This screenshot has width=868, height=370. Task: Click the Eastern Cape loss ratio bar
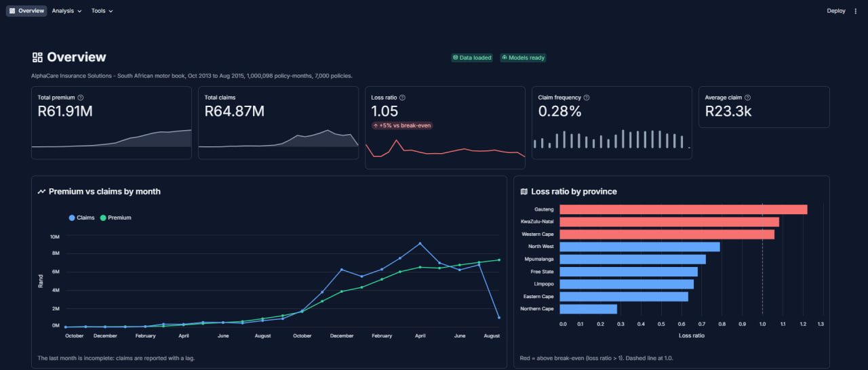(624, 296)
